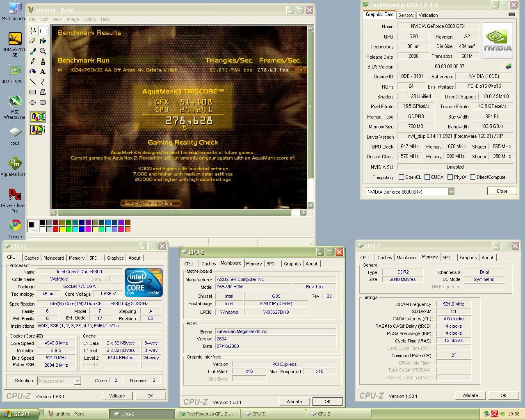Pick the yellow color swatch in palette
The height and width of the screenshot is (420, 525).
click(x=62, y=229)
